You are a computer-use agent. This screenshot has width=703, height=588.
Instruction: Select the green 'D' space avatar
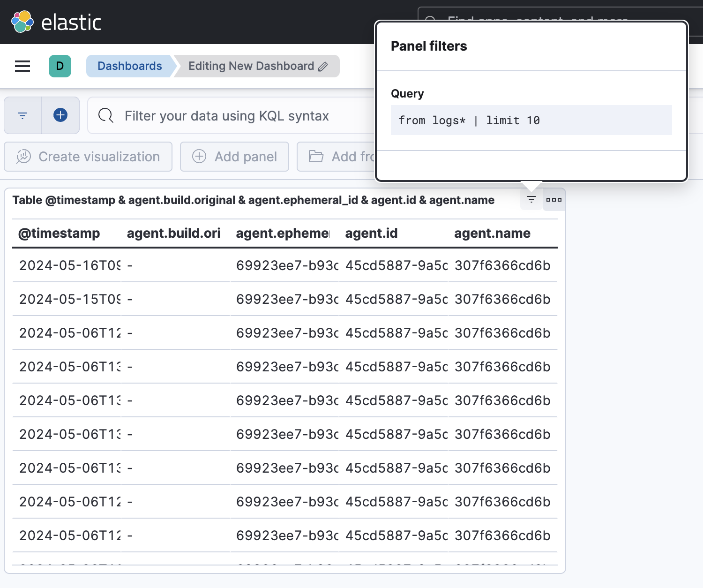pyautogui.click(x=60, y=66)
